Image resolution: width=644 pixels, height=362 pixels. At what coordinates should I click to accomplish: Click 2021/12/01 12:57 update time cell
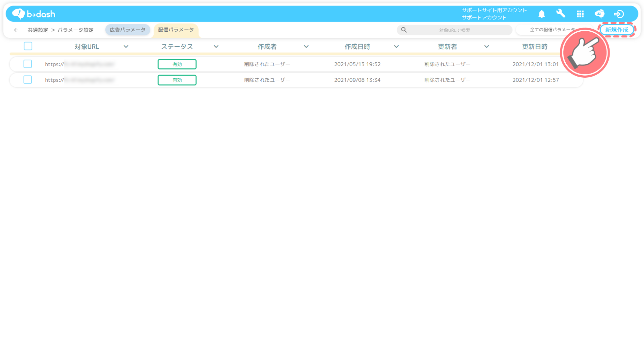[x=536, y=80]
